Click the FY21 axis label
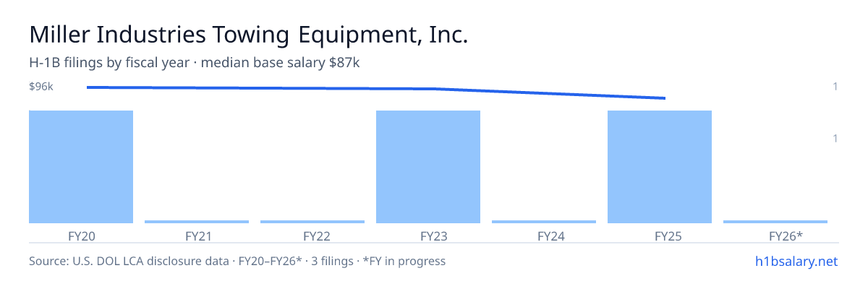 (197, 236)
